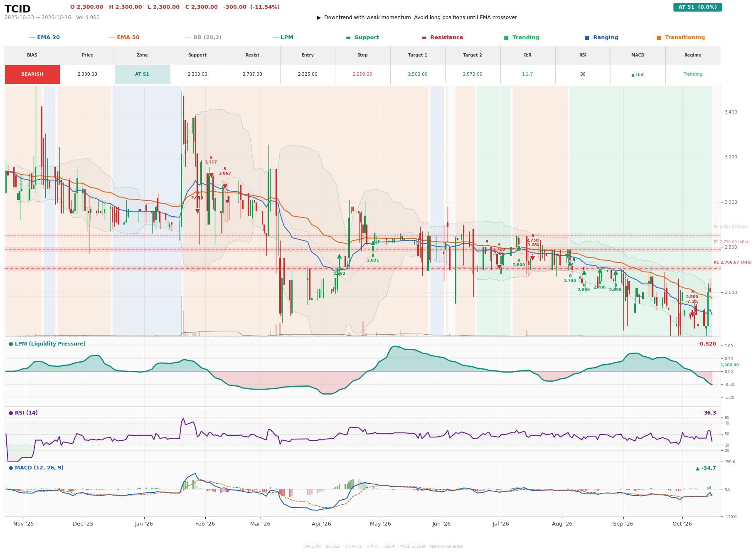Image resolution: width=756 pixels, height=553 pixels.
Task: Click the green Support legend entry
Action: pos(362,37)
